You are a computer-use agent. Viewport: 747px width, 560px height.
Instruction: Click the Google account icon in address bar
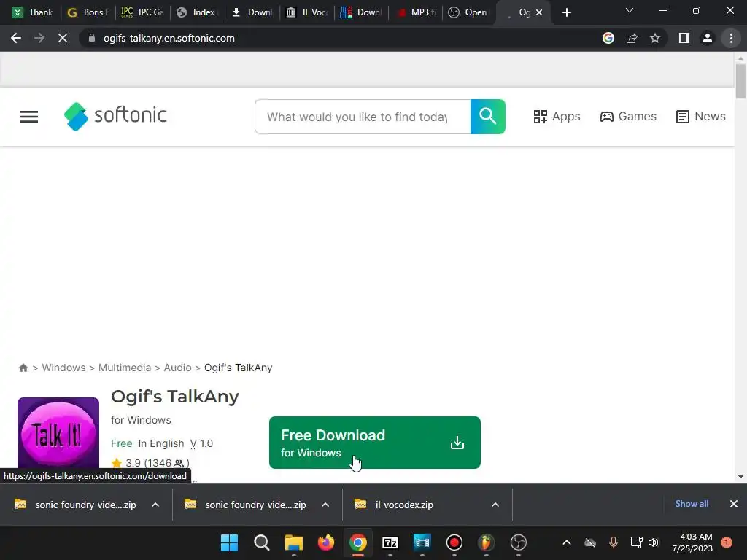pyautogui.click(x=608, y=38)
